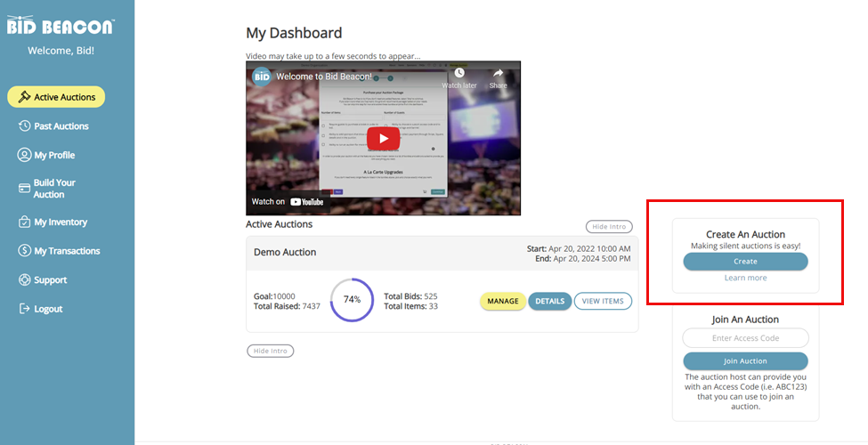Click the clock icon beside Past Auctions
This screenshot has width=868, height=445.
point(24,125)
